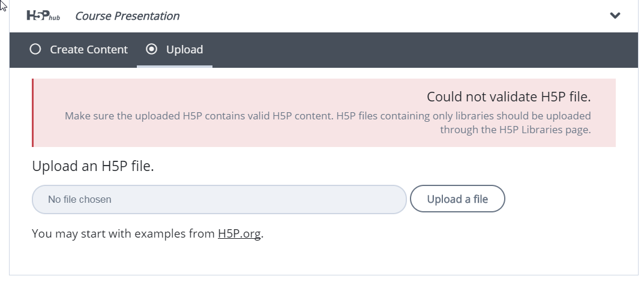This screenshot has height=282, width=644.
Task: Click the Upload a file button
Action: tap(457, 199)
